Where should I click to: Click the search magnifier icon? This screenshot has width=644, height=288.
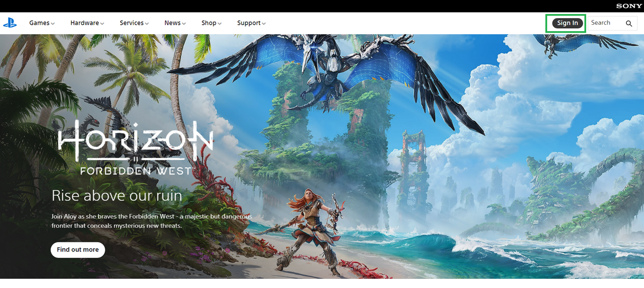(629, 24)
